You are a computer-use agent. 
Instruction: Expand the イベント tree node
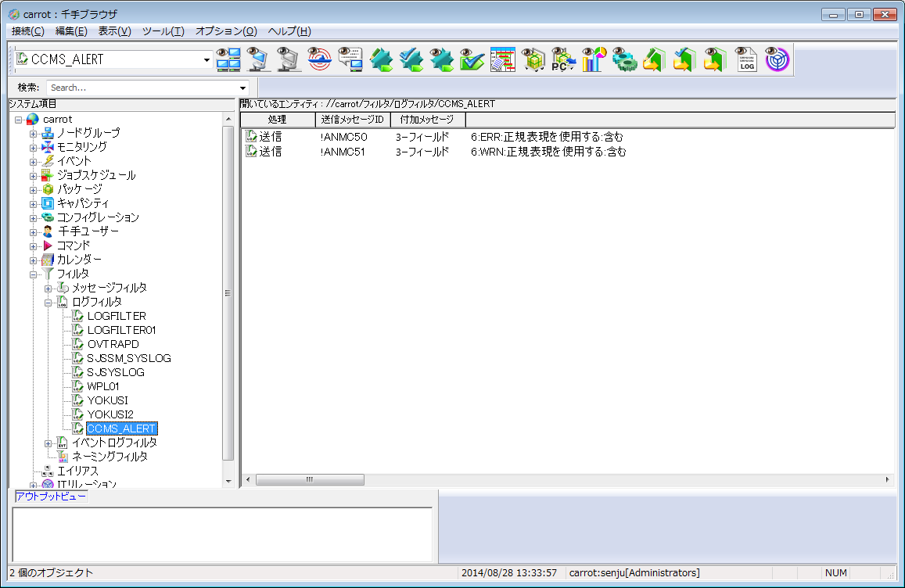(x=33, y=162)
